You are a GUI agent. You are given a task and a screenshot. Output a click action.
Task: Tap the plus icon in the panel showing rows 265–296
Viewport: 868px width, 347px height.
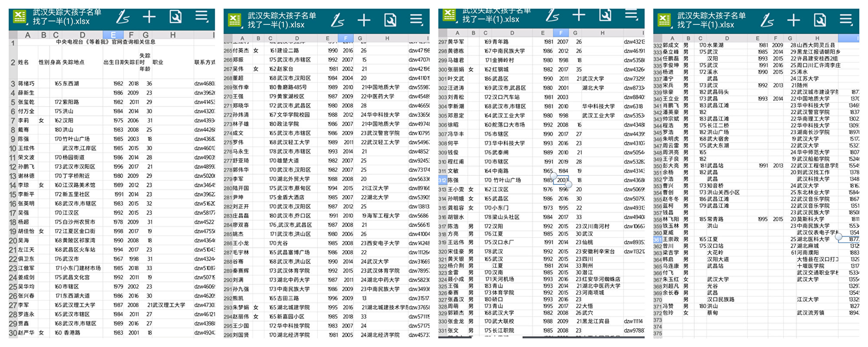364,20
